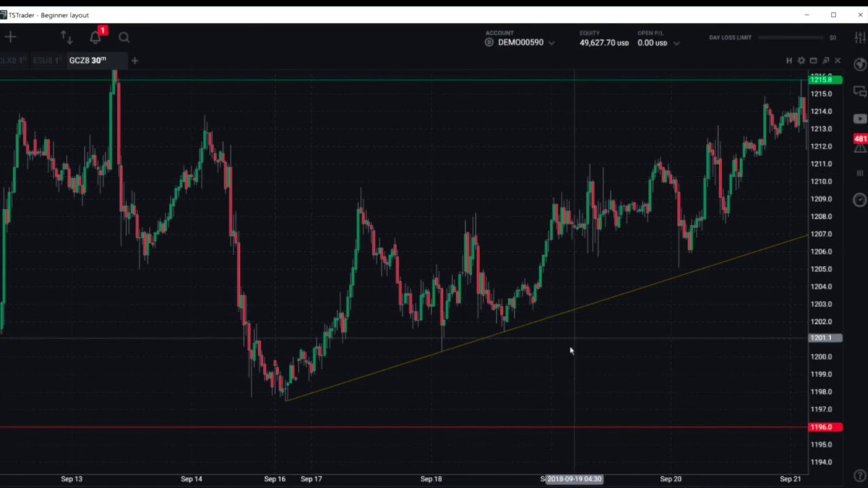Click the three vertical bars sidebar icon
Viewport: 868px width, 488px height.
click(x=860, y=173)
